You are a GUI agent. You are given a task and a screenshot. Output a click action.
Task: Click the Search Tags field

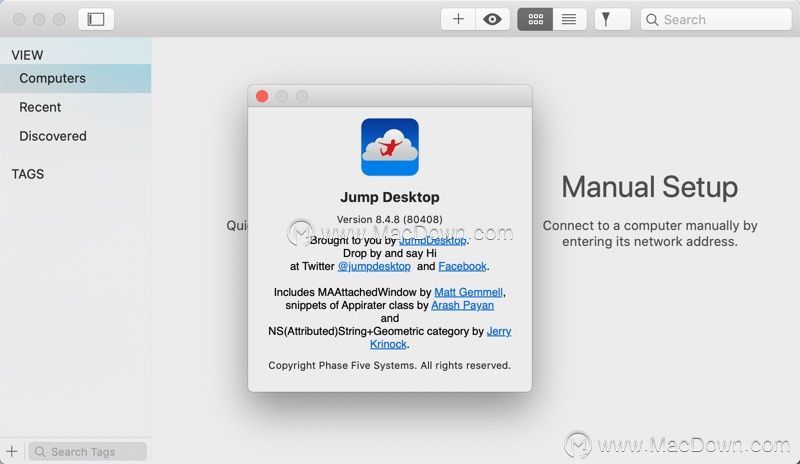coord(88,452)
